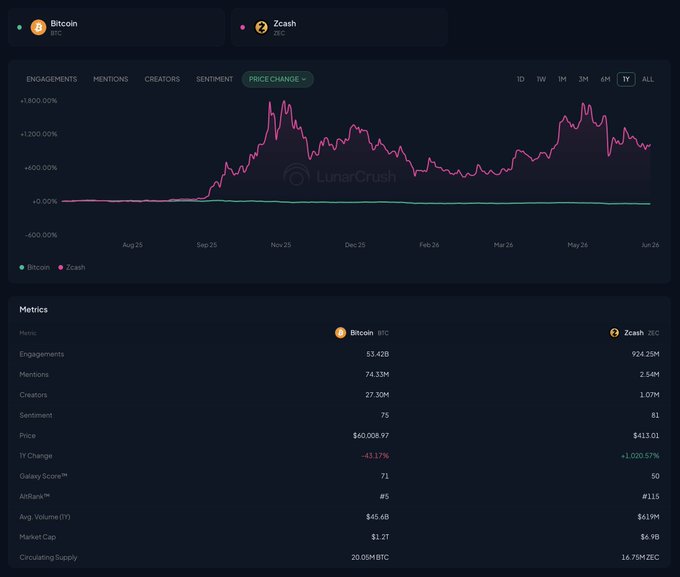The height and width of the screenshot is (577, 680).
Task: Click Zcash engagements value 924.25M
Action: (645, 354)
